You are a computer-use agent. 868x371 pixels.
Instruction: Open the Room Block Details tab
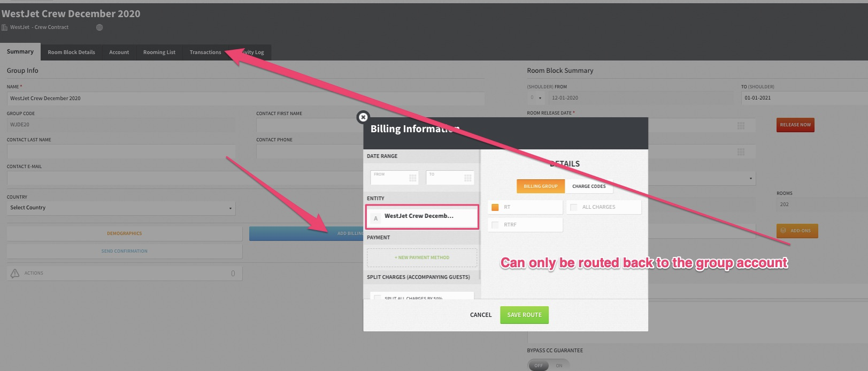(x=71, y=52)
